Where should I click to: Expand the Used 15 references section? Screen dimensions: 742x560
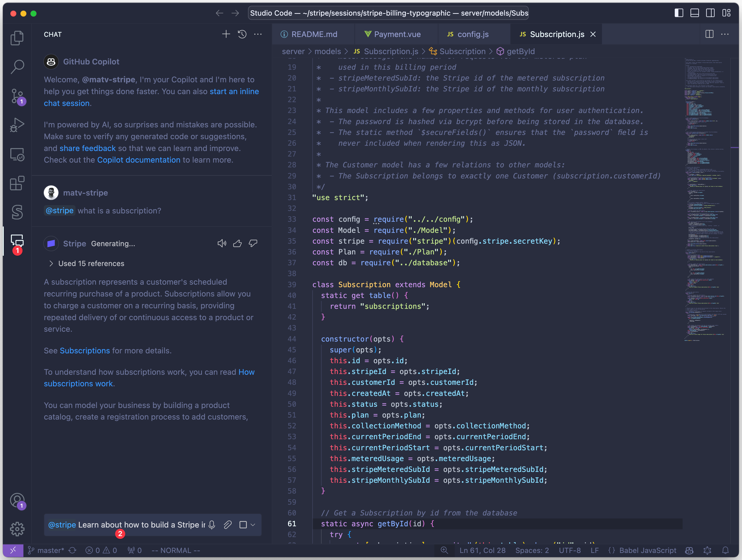[x=87, y=264]
